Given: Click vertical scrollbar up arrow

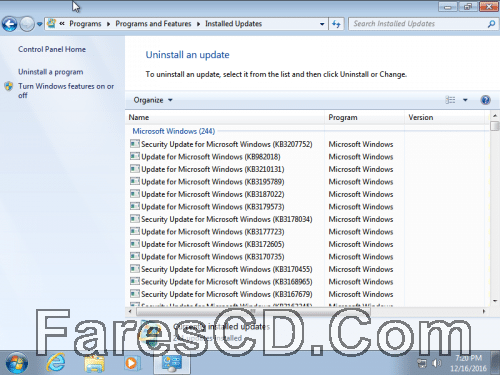Looking at the screenshot, I should point(495,116).
